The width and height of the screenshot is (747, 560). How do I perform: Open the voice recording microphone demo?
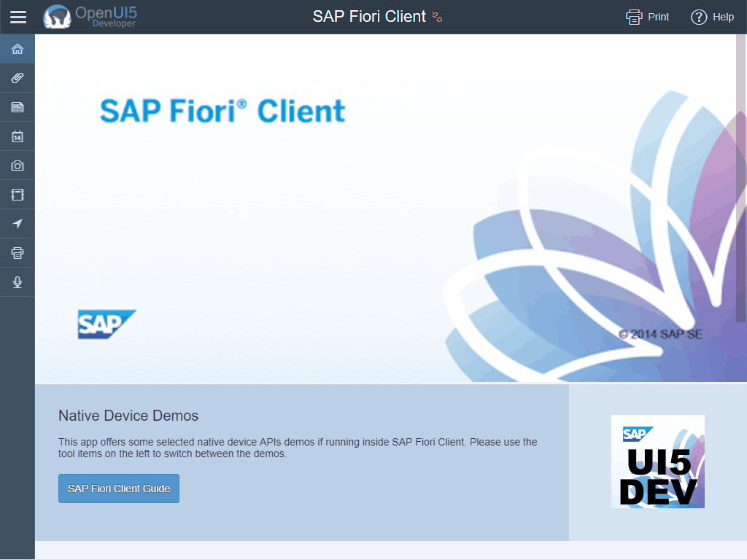(x=18, y=282)
